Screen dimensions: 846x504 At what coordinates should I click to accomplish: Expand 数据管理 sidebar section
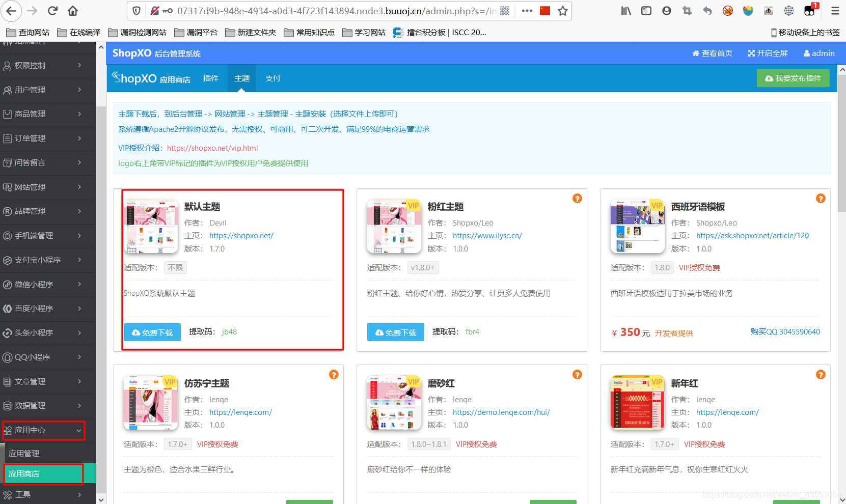pos(48,406)
